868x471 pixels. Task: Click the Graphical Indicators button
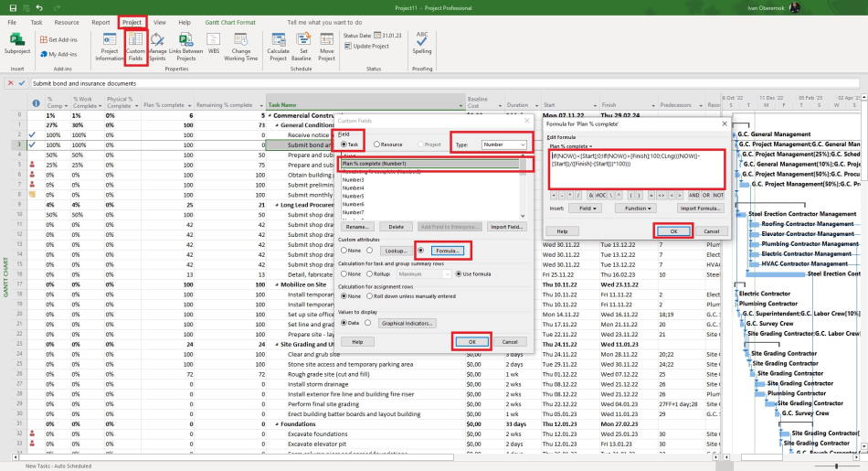[407, 323]
